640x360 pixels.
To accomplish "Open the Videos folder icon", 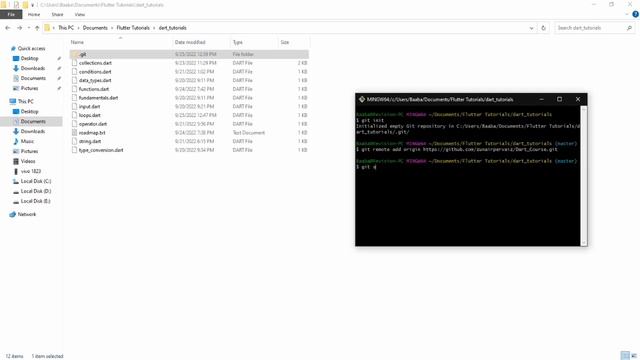I will [16, 161].
